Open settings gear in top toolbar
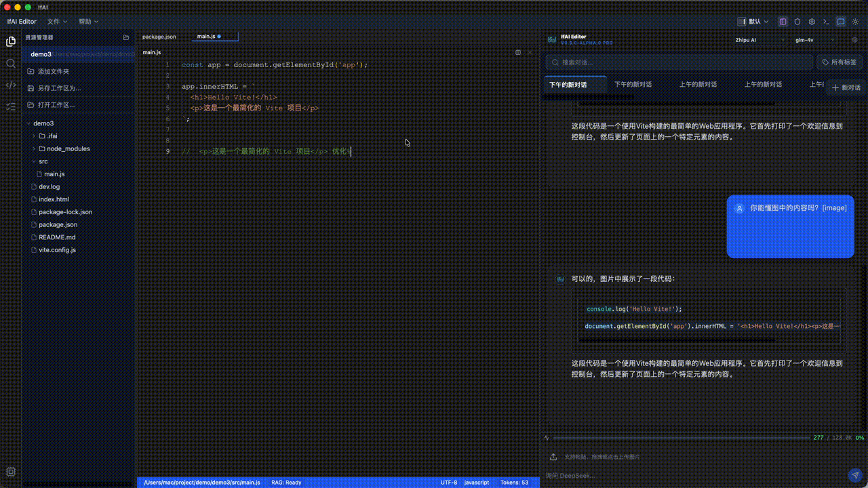 click(x=812, y=22)
